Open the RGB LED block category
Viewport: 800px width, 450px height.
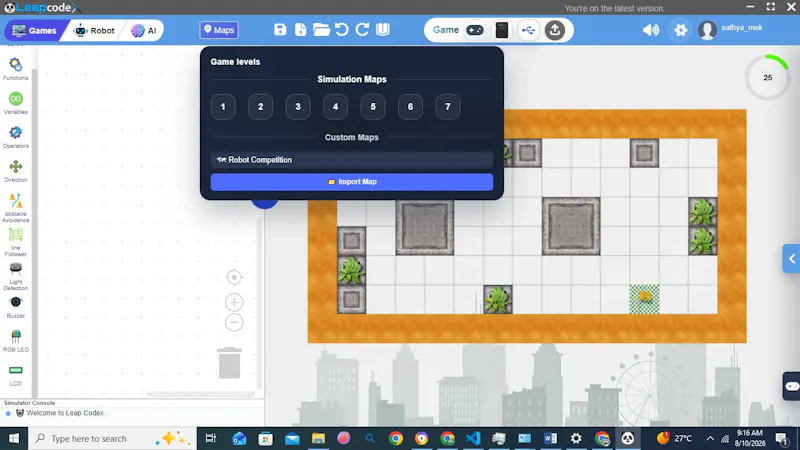pyautogui.click(x=15, y=341)
